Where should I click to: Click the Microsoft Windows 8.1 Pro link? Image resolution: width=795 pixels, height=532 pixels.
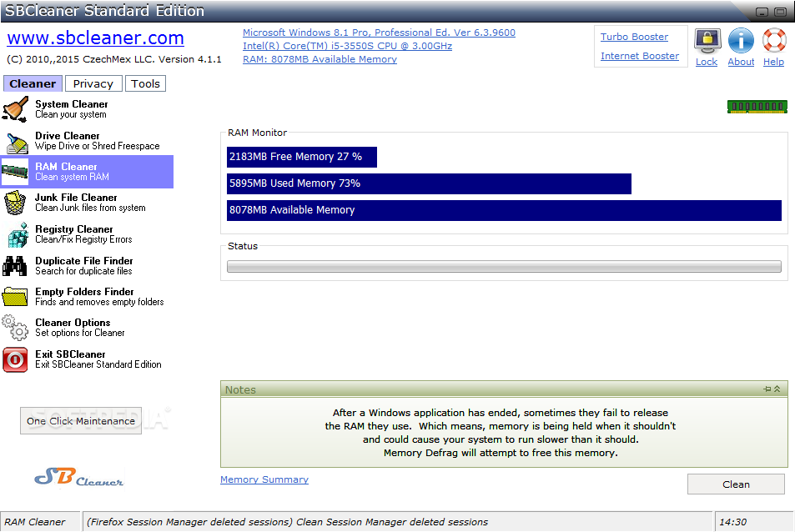click(x=379, y=33)
